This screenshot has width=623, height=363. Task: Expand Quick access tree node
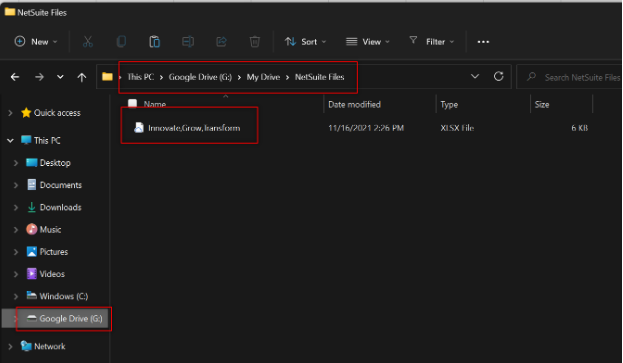click(x=10, y=113)
